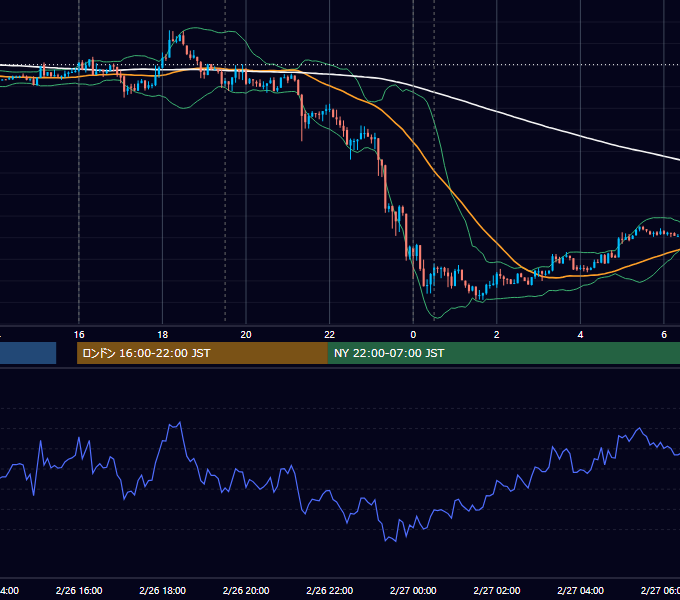Click the 22 hour label on price chart axis
Screen dimensions: 680x600
pyautogui.click(x=330, y=335)
